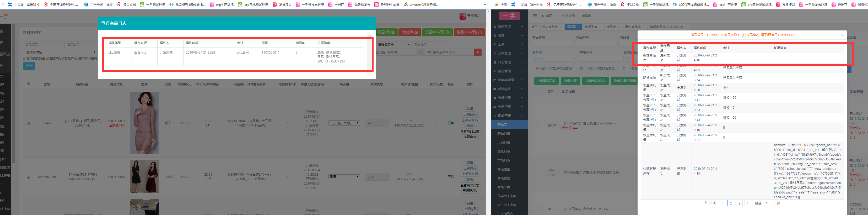Open erp系统测试环境 bookmark in left browser

[x=253, y=5]
